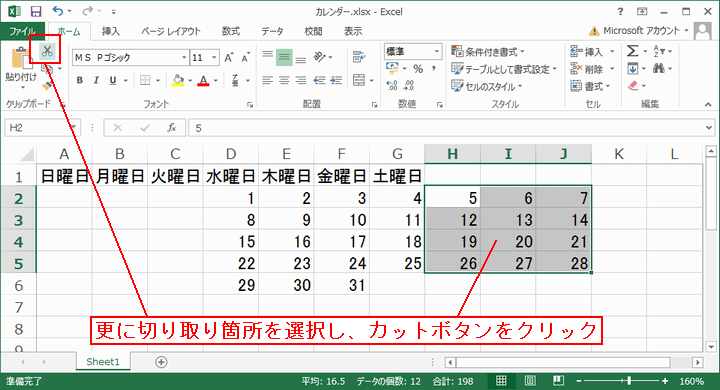Viewport: 720px width, 390px height.
Task: Open the font size 11 dropdown
Action: click(x=214, y=57)
